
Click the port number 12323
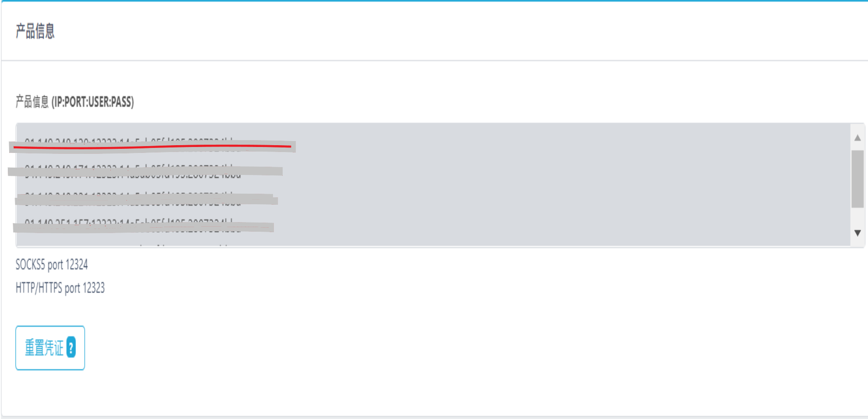pos(93,288)
